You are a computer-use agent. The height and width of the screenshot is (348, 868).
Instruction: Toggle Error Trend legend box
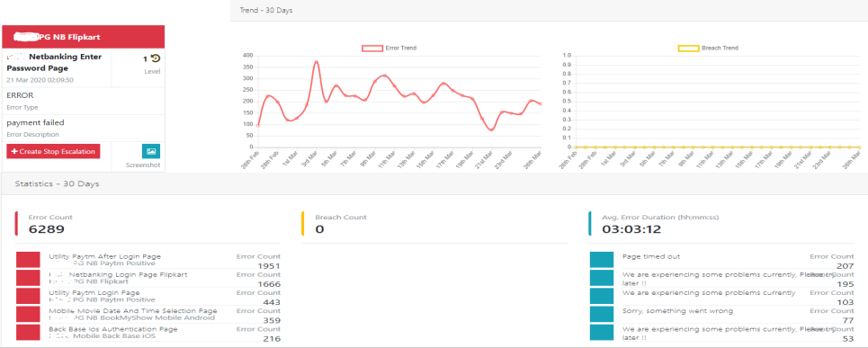click(372, 49)
